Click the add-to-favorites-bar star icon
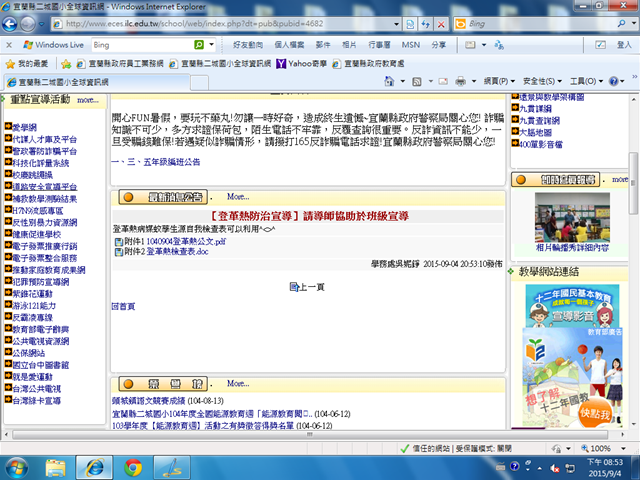Viewport: 640px width, 480px height. tap(66, 64)
